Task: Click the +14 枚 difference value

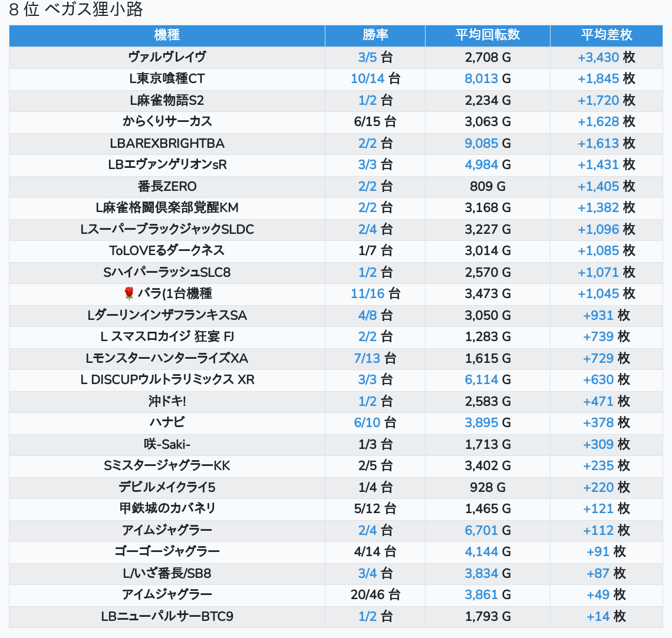Action: point(607,617)
